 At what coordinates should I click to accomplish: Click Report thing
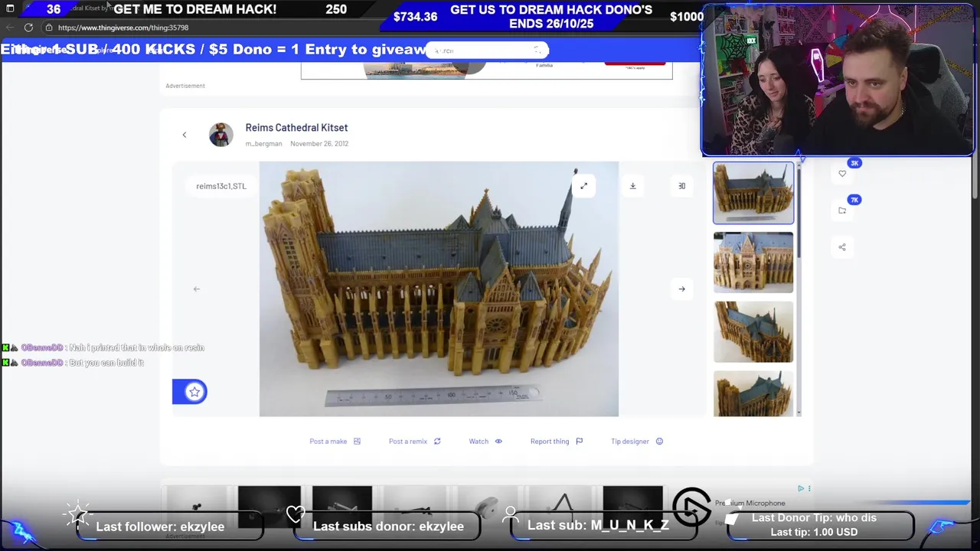tap(557, 442)
